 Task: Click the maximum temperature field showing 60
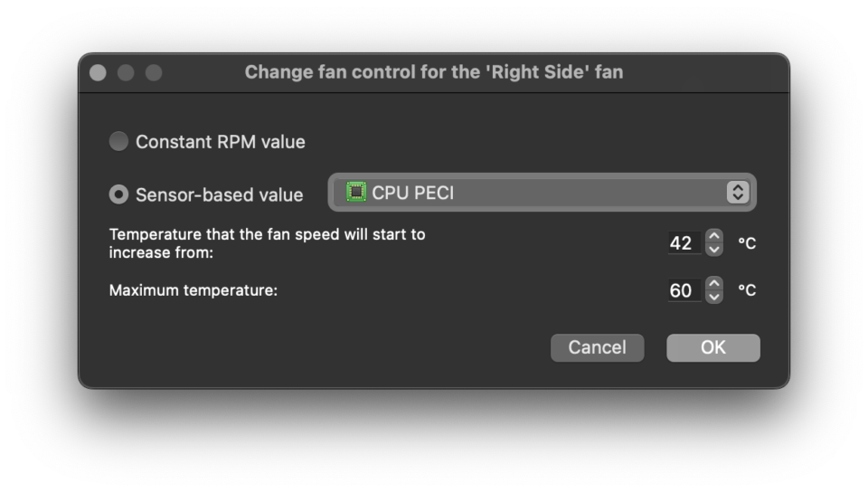click(x=684, y=290)
